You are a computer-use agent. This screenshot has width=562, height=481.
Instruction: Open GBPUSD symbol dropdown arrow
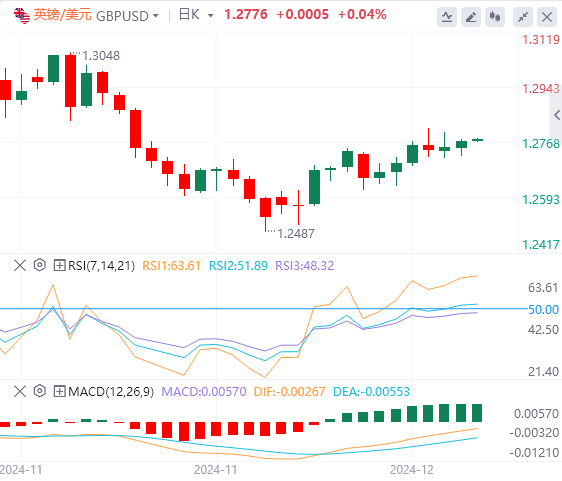click(156, 16)
